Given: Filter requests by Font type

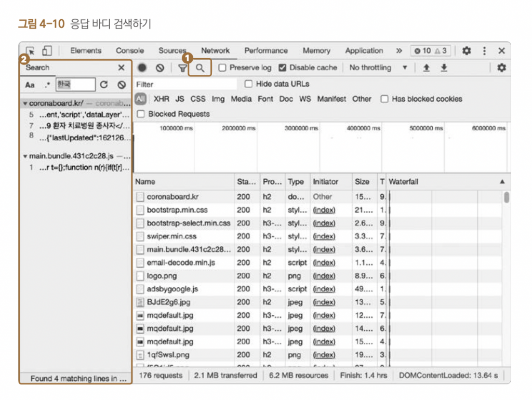Looking at the screenshot, I should click(265, 99).
